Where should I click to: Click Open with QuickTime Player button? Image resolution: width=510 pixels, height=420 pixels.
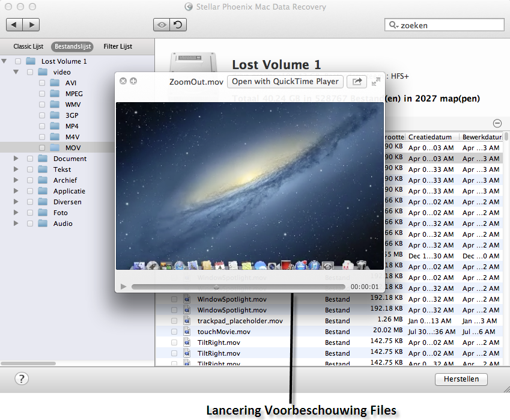pos(285,81)
